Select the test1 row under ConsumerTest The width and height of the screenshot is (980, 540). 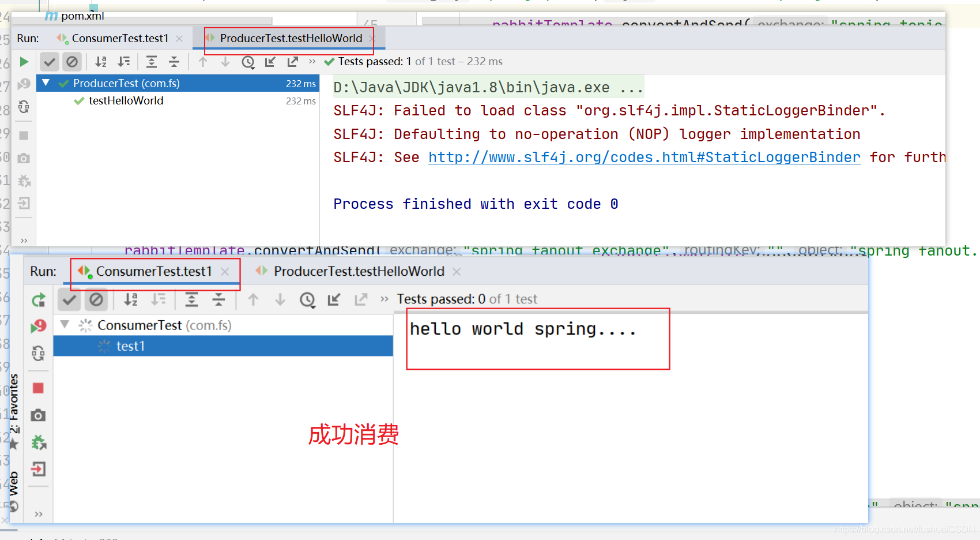223,346
